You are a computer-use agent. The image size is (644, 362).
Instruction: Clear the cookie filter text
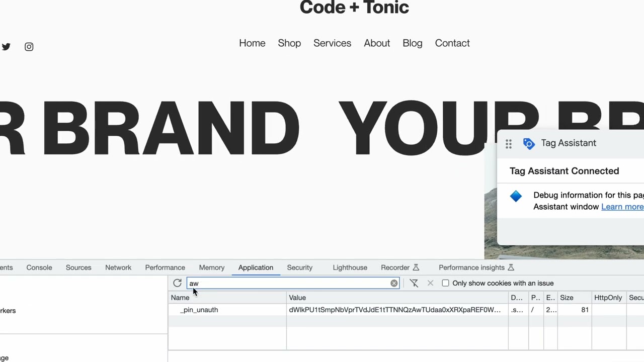[x=394, y=284]
